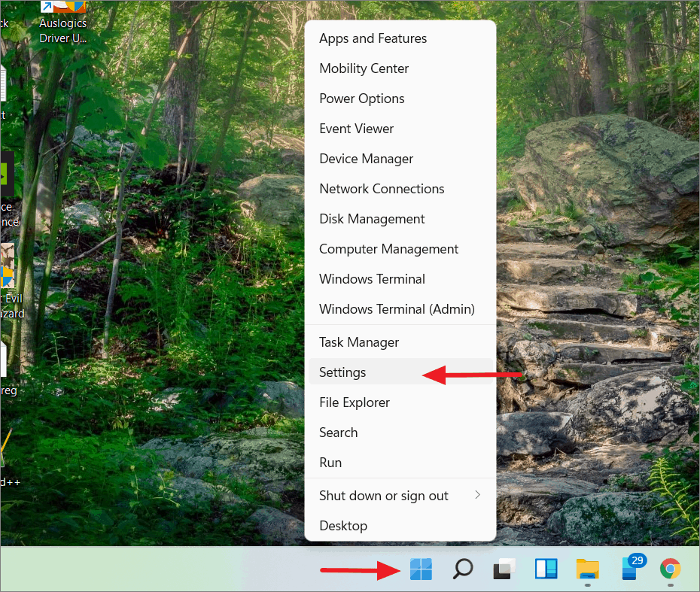
Task: Open Windows Terminal (Admin)
Action: coord(397,309)
